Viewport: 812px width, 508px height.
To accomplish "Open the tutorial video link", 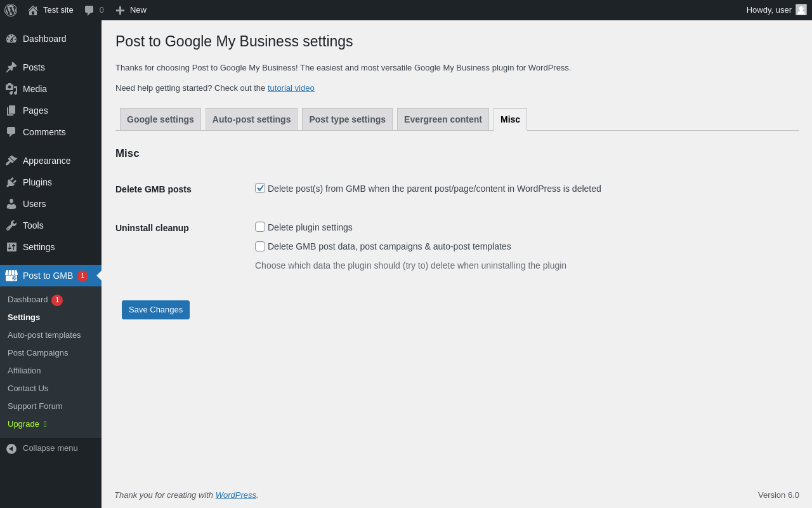I will [291, 88].
